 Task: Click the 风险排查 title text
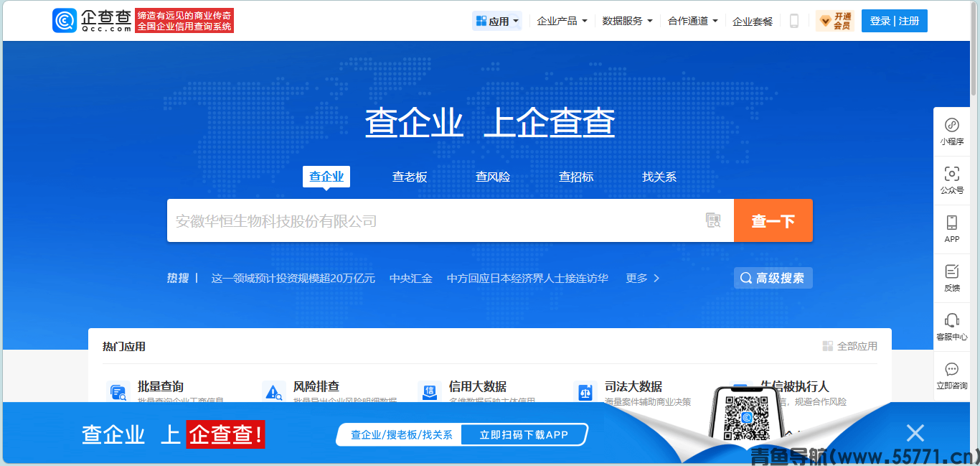(316, 386)
